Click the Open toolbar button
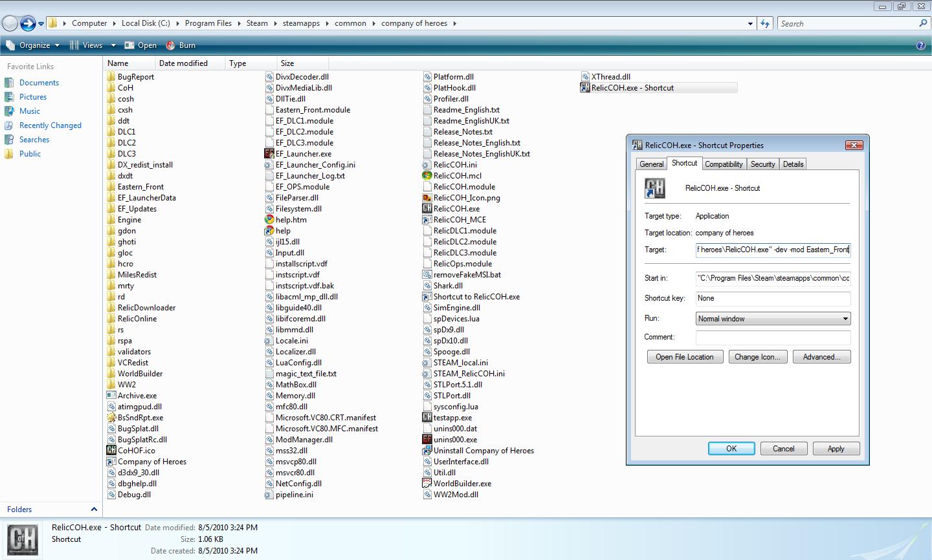This screenshot has height=560, width=932. tap(140, 45)
